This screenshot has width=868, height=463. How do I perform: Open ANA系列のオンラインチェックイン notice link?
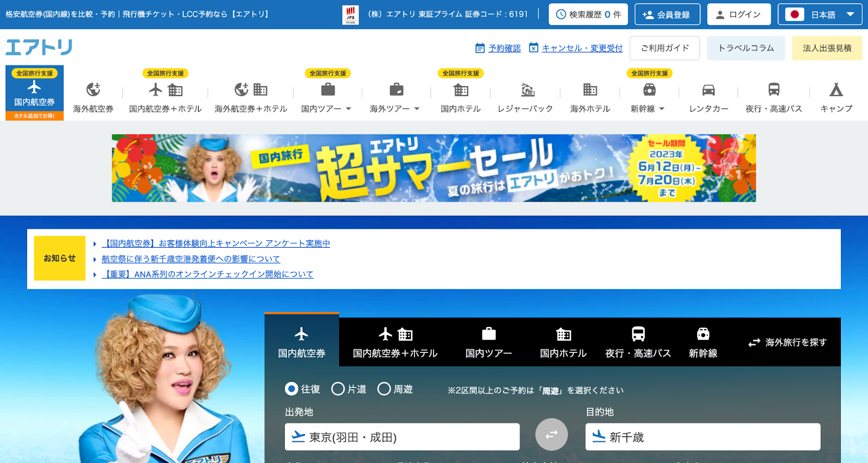pyautogui.click(x=208, y=274)
